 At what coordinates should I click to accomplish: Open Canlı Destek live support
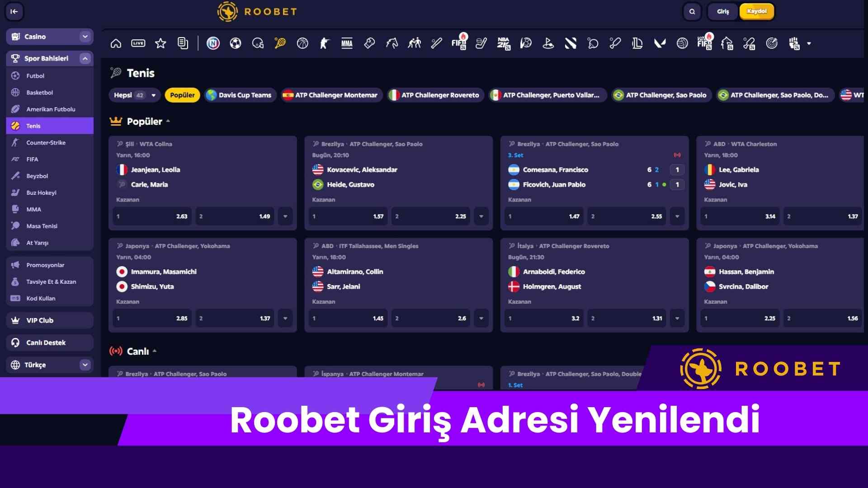click(50, 343)
